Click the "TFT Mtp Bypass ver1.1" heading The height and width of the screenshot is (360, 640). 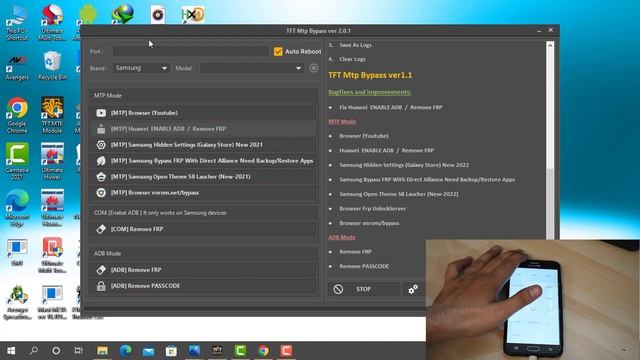(370, 75)
